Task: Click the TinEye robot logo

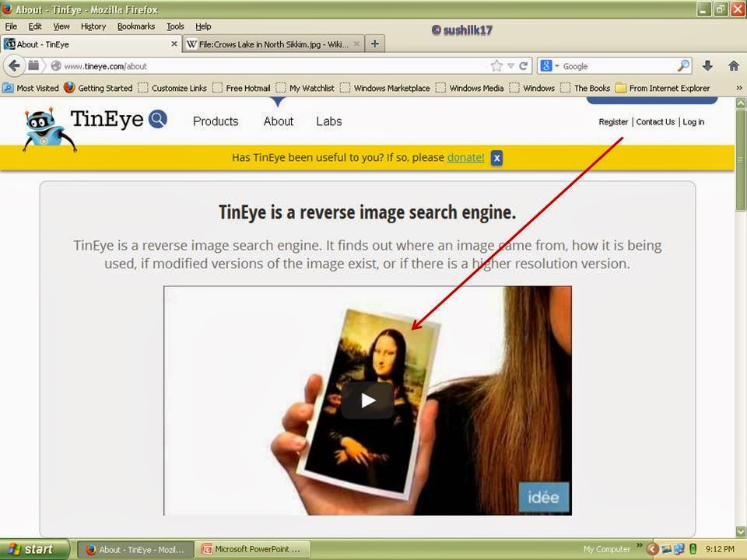Action: coord(49,128)
